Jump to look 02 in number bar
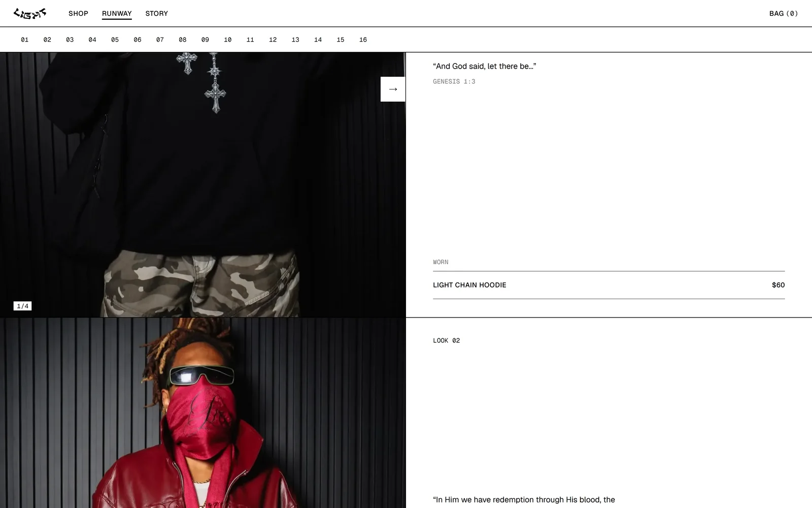The image size is (812, 508). click(x=47, y=40)
